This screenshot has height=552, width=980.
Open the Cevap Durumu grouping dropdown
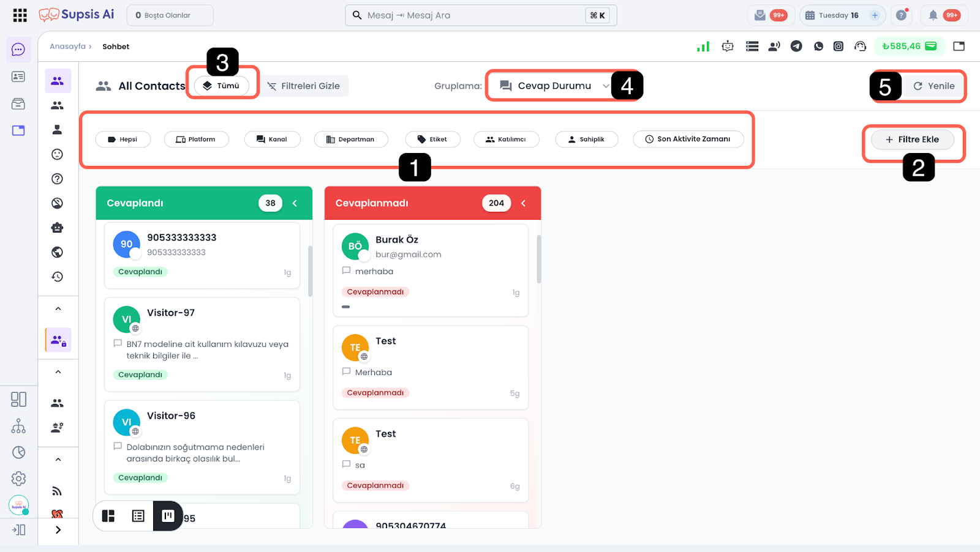pos(554,86)
